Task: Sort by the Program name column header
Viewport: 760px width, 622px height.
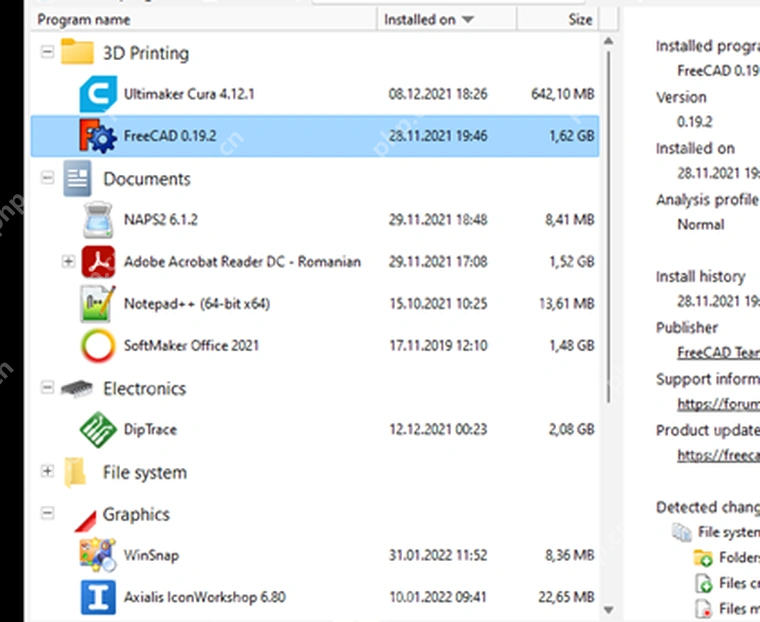Action: coord(204,19)
